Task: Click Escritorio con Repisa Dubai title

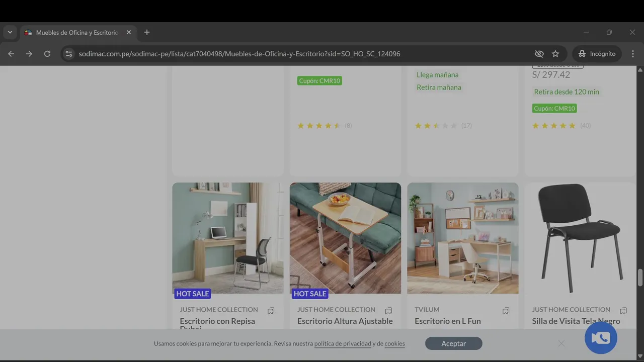Action: (217, 324)
